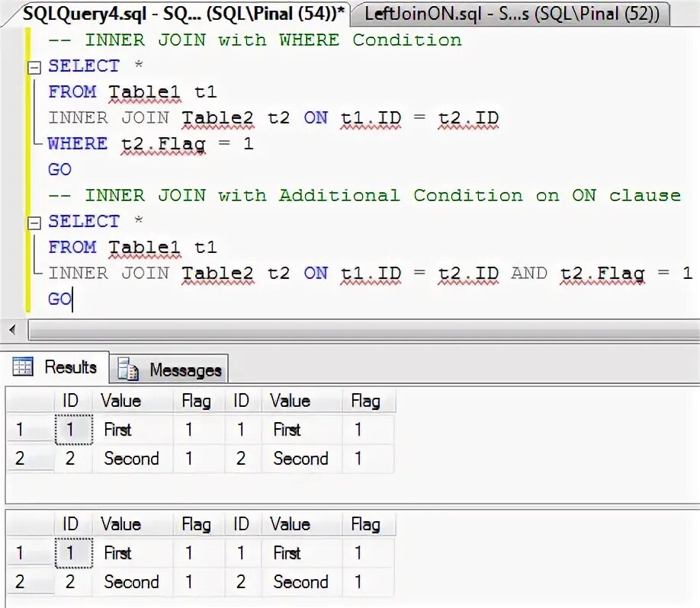The image size is (700, 608).
Task: Select the top-left corner cell of top grid
Action: [30, 401]
